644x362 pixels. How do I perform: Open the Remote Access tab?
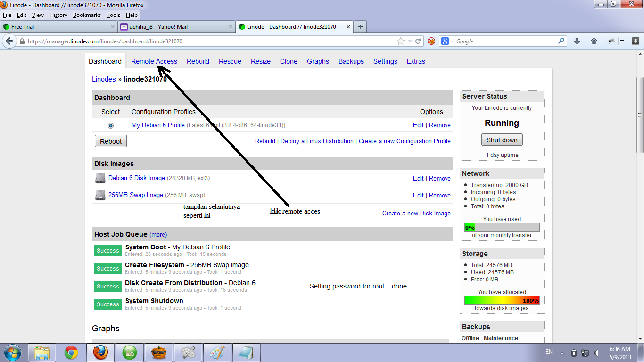tap(154, 61)
